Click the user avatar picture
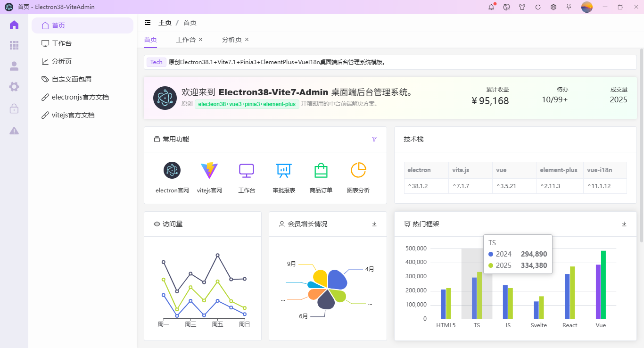644x348 pixels. click(586, 7)
